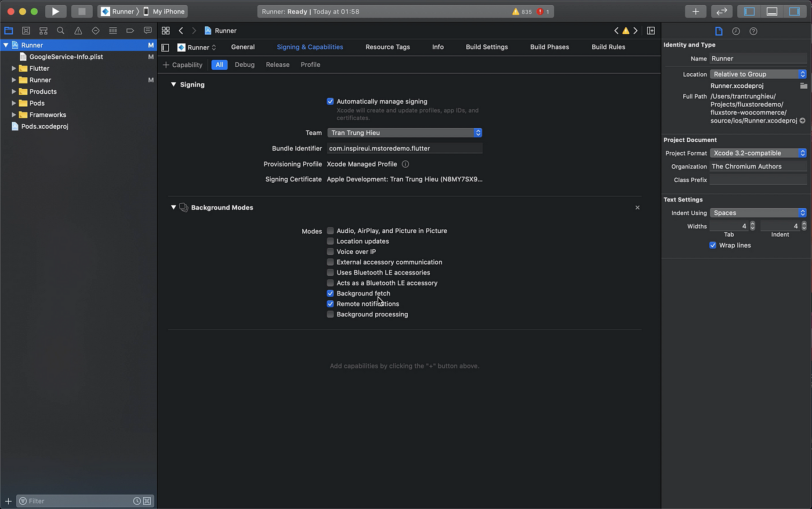The image size is (812, 509).
Task: Enable Background processing mode
Action: pyautogui.click(x=330, y=315)
